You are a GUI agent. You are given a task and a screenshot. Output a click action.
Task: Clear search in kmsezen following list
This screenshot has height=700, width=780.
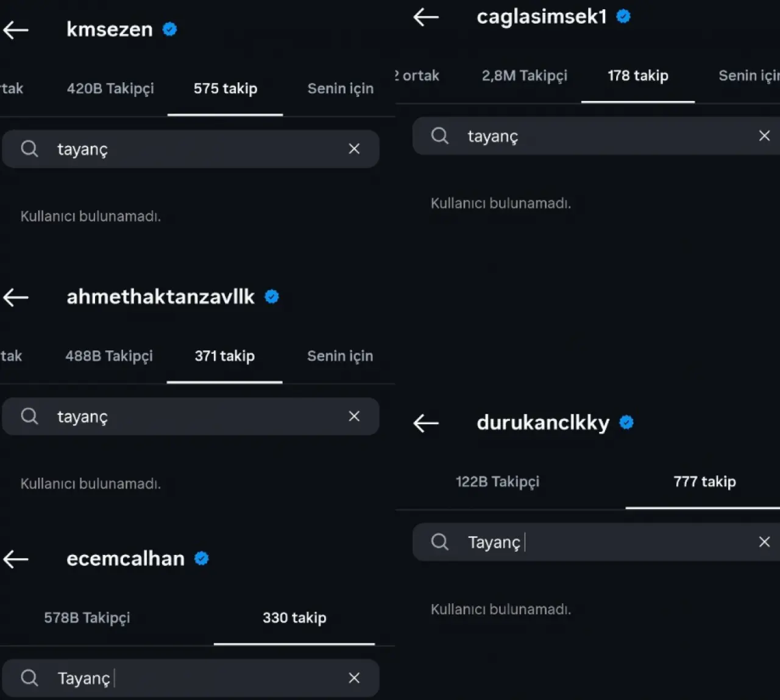pos(354,149)
